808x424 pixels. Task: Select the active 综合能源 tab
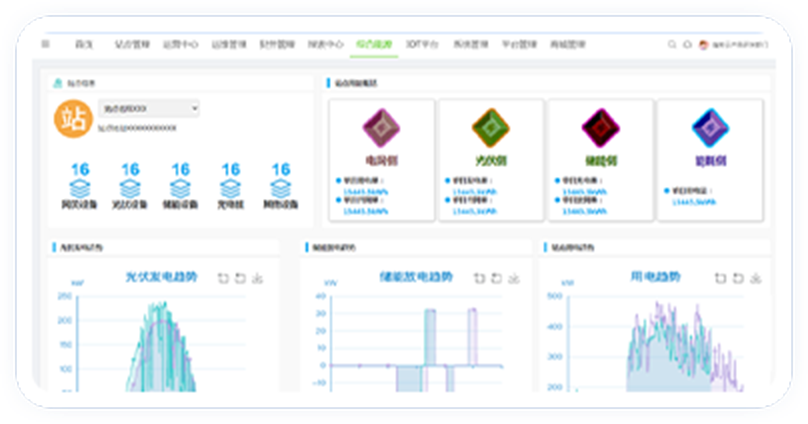(374, 44)
